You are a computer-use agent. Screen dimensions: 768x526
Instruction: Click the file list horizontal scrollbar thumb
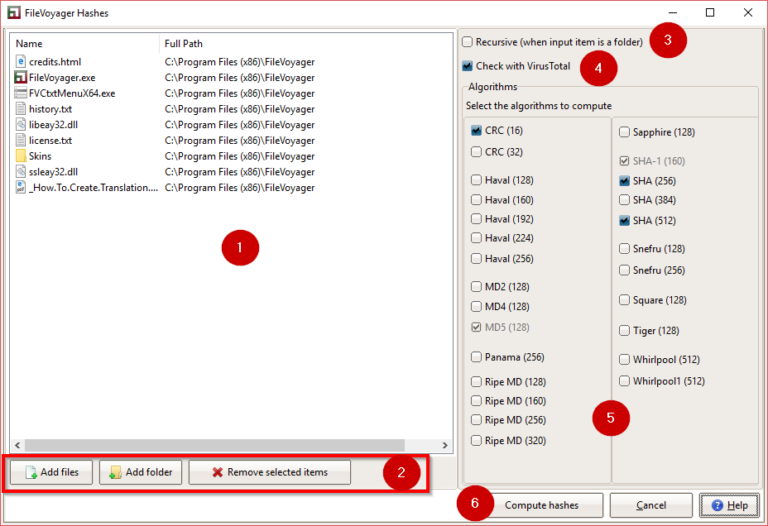coord(215,445)
